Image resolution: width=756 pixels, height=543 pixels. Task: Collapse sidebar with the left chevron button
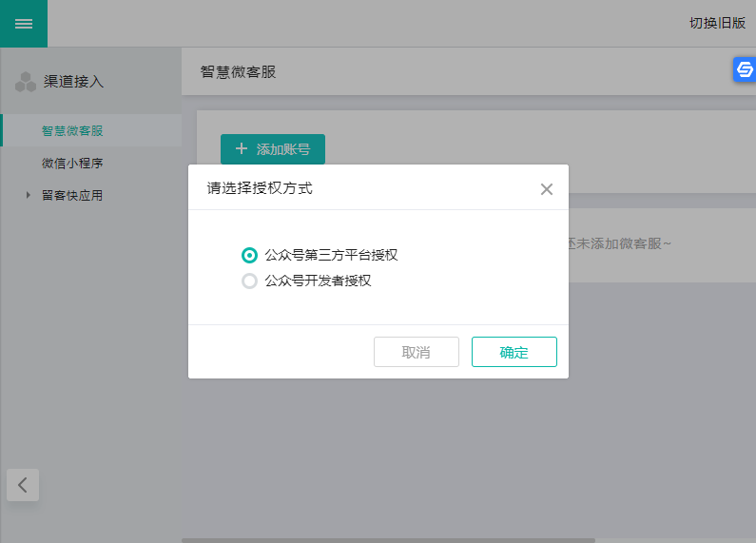point(23,484)
